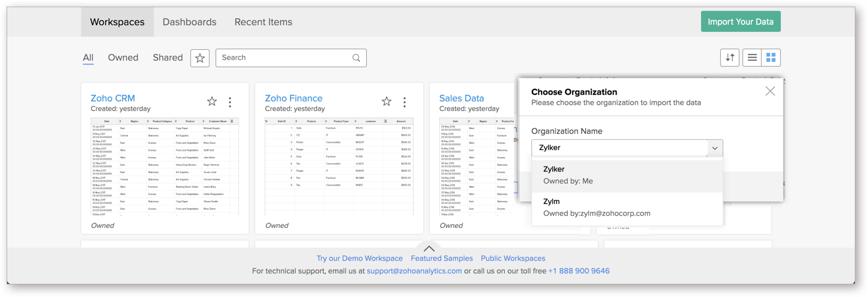
Task: Click 'Owned' label on Zoho CRM card
Action: pyautogui.click(x=103, y=226)
